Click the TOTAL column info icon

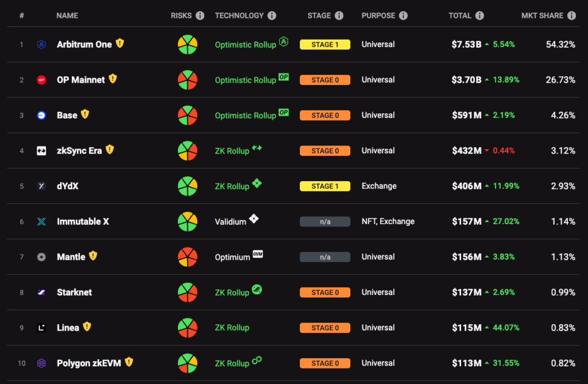coord(479,16)
